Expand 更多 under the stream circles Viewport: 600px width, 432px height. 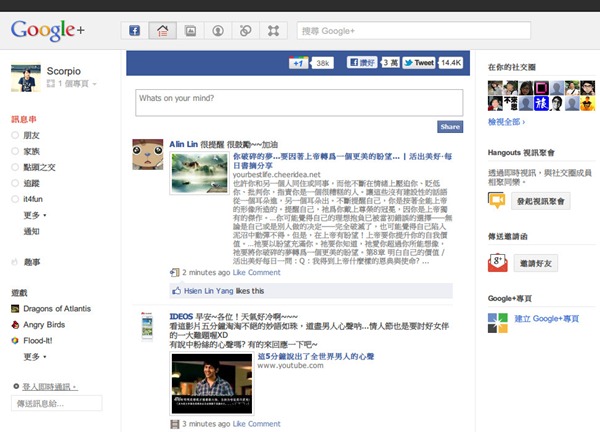click(35, 215)
